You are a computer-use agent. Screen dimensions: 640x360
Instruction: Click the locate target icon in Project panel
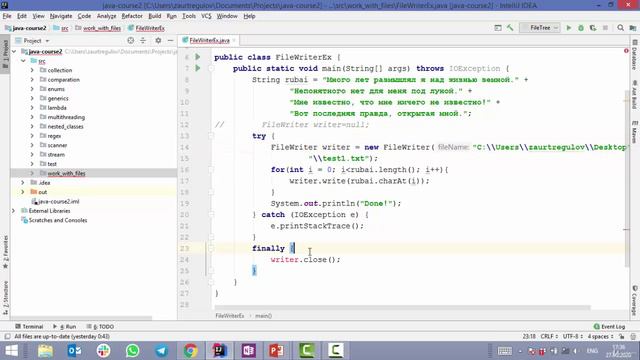click(x=131, y=40)
